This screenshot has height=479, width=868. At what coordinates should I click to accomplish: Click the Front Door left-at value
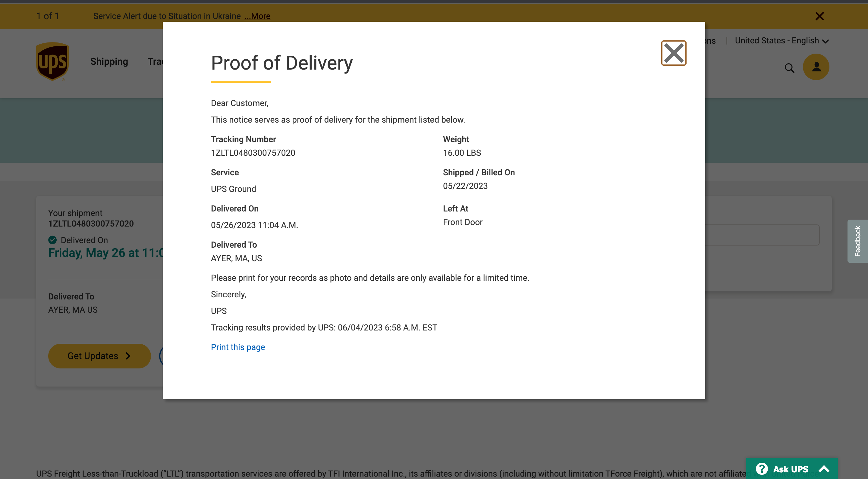pyautogui.click(x=462, y=222)
